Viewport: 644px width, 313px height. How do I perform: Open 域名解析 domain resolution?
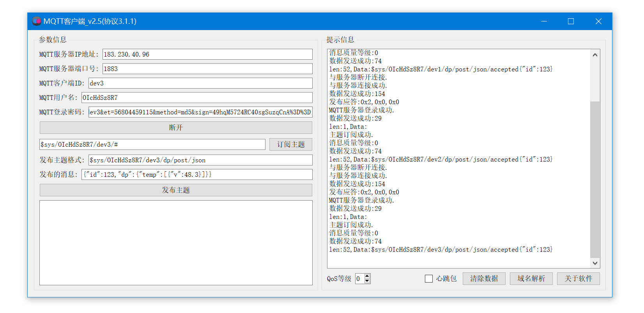(x=531, y=279)
